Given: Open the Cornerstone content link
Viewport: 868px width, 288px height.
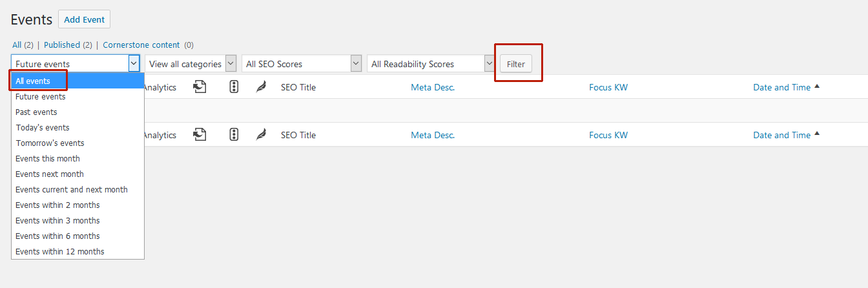Looking at the screenshot, I should pos(141,45).
